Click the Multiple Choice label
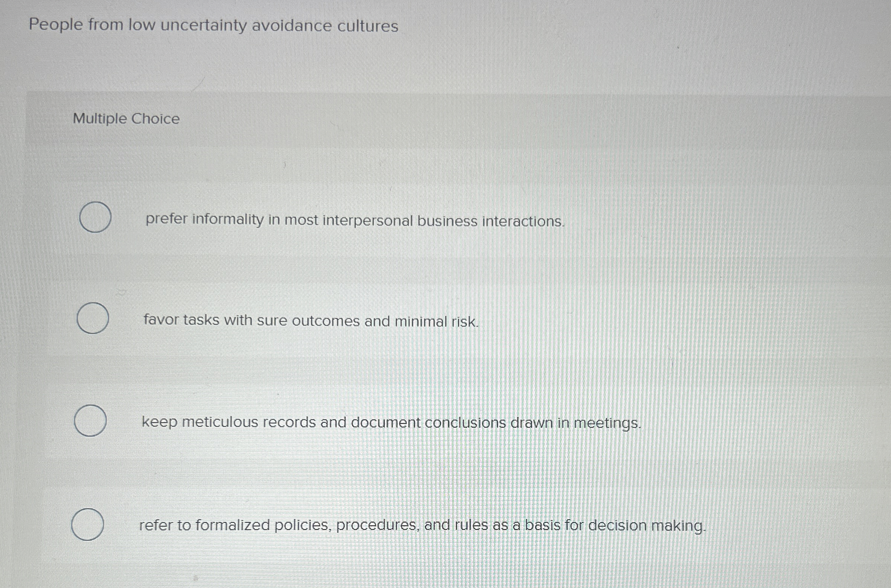 [126, 119]
